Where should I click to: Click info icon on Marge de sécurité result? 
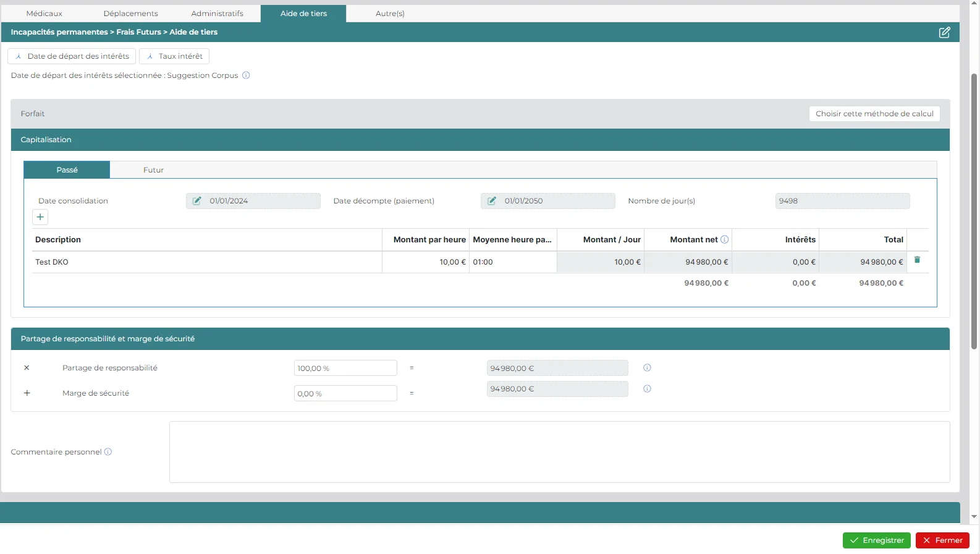click(x=647, y=389)
